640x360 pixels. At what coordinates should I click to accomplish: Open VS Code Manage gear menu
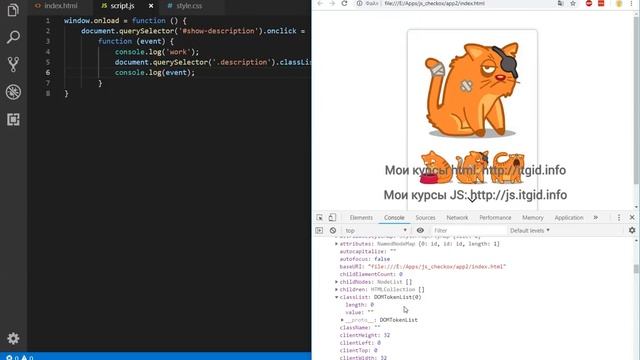pyautogui.click(x=13, y=338)
